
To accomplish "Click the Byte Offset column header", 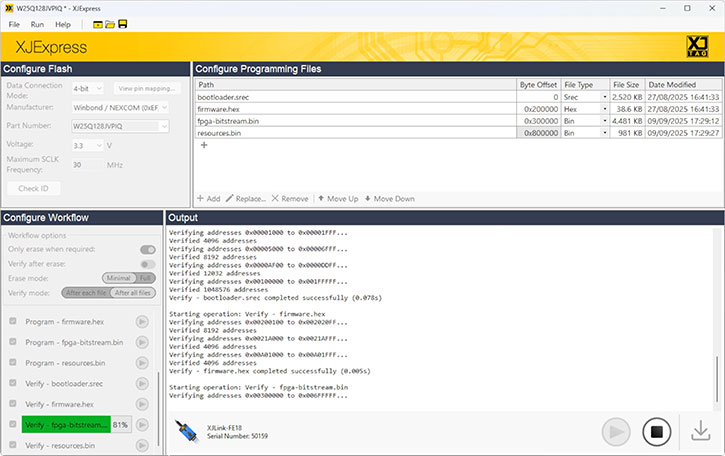I will [538, 85].
